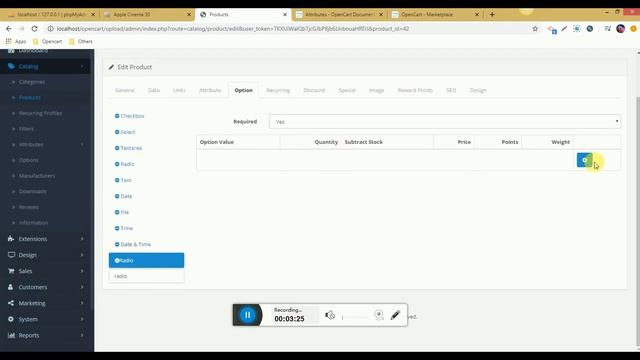Image resolution: width=640 pixels, height=360 pixels.
Task: Switch to the Special tab
Action: (347, 90)
